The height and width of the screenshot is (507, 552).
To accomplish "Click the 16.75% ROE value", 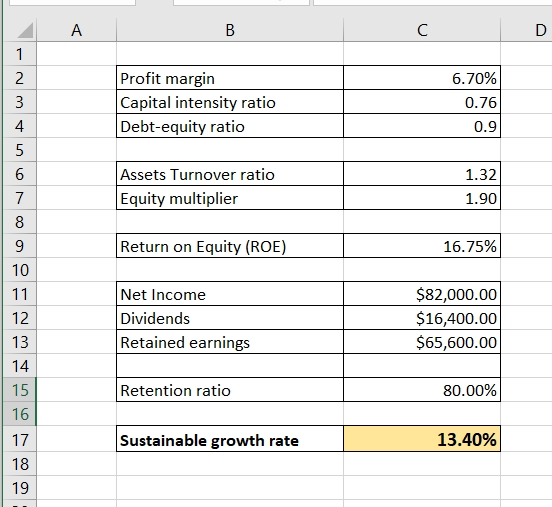I will [x=422, y=245].
